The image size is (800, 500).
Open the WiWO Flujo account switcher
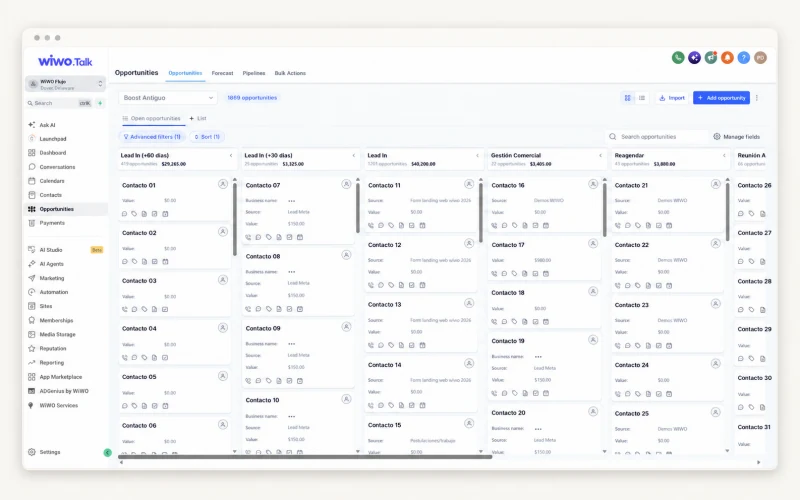(65, 84)
